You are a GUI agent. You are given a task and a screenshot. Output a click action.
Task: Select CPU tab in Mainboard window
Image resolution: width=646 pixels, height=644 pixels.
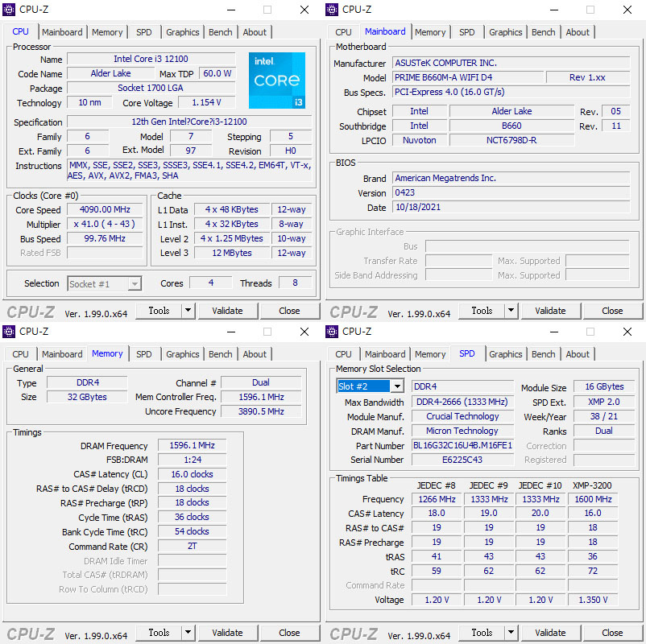(x=343, y=32)
